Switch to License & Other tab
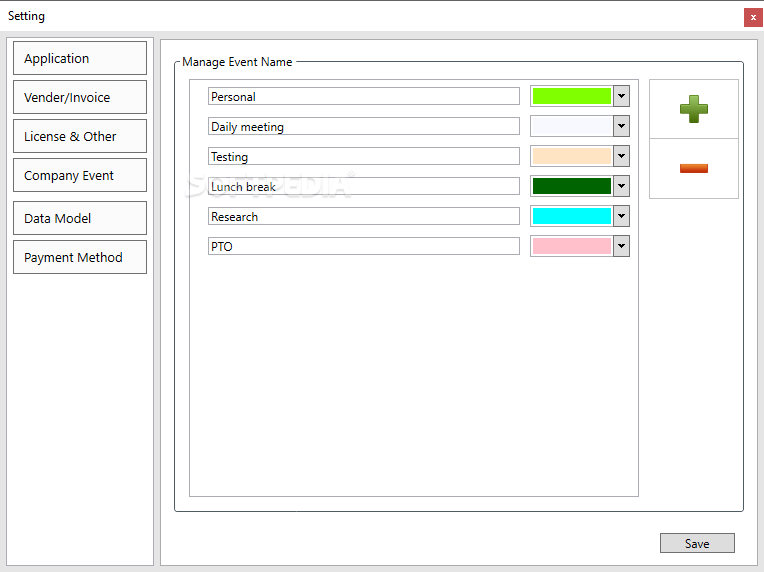This screenshot has width=764, height=572. click(x=80, y=136)
